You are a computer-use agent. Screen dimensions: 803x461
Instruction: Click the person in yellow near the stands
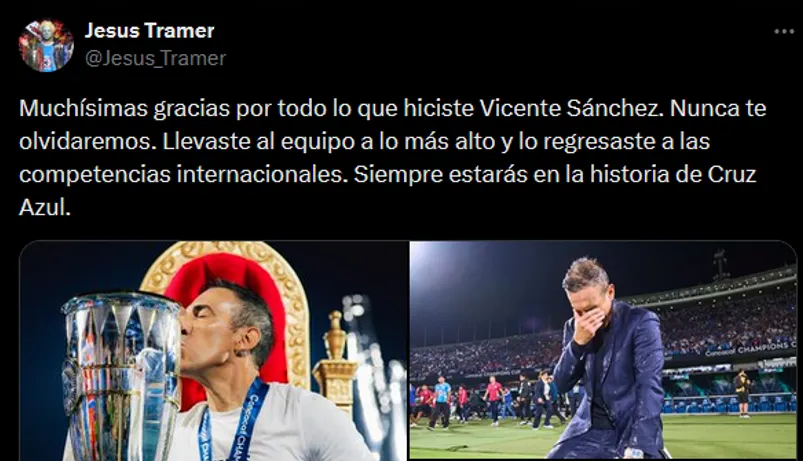point(742,392)
